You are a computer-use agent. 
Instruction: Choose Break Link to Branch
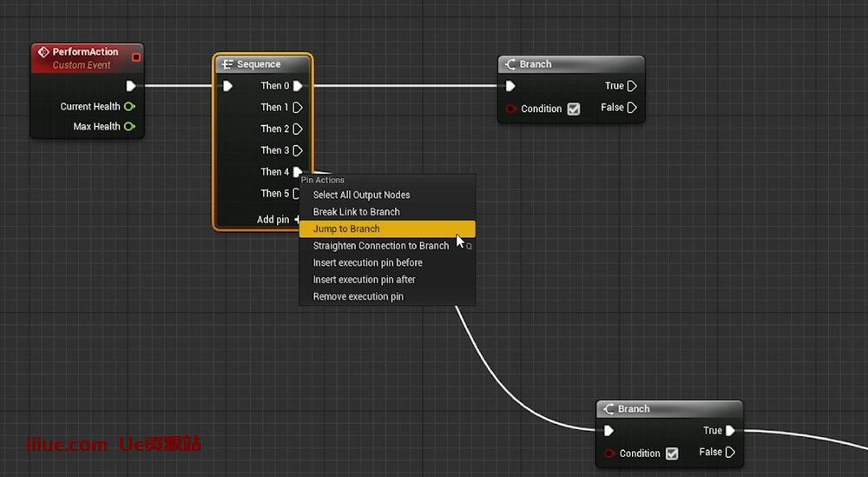click(x=387, y=212)
